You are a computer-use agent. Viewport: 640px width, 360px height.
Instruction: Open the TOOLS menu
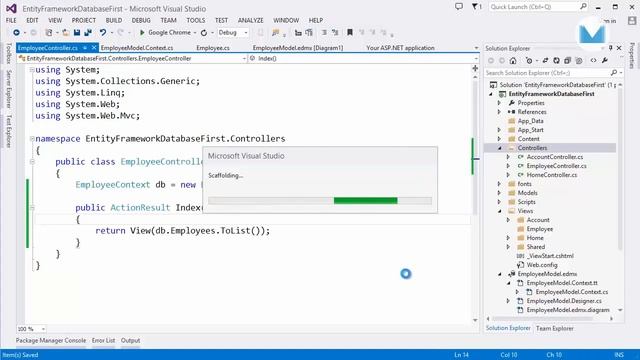coord(196,20)
